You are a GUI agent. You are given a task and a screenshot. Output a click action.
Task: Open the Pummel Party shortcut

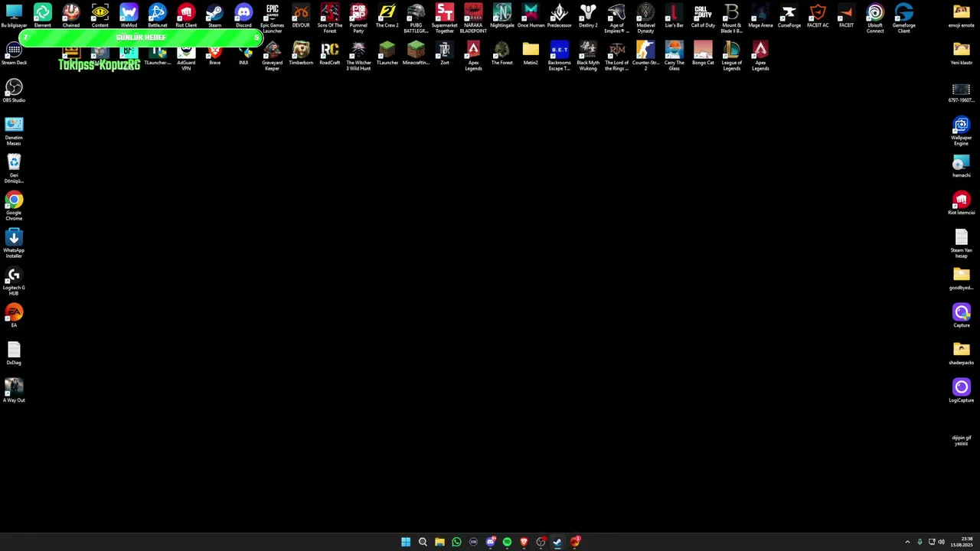tap(358, 18)
